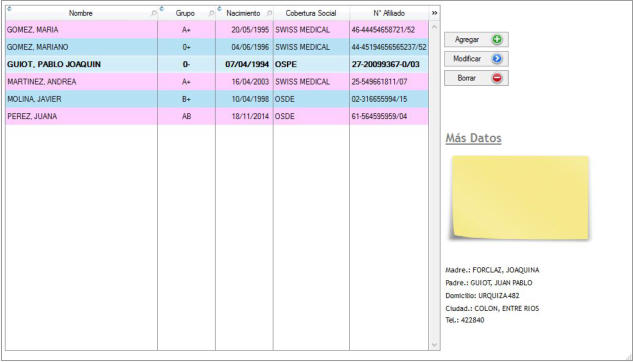Select the row MARTINEZ, ANDREA
This screenshot has width=633, height=362.
click(217, 82)
